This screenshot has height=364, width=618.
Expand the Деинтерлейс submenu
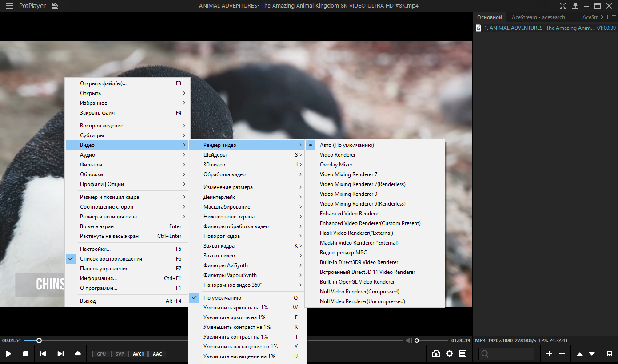247,197
